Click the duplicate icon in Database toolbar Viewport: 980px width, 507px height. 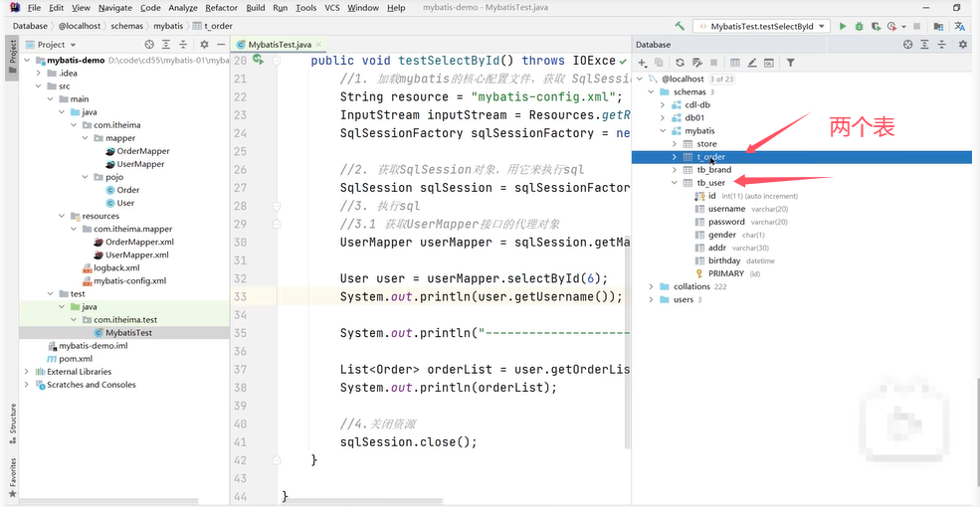click(x=659, y=63)
